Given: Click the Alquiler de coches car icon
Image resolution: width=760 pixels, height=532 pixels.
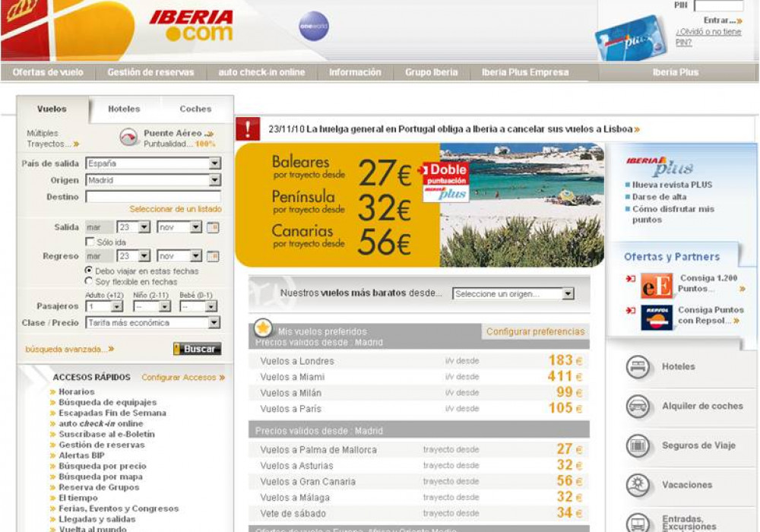Looking at the screenshot, I should tap(638, 406).
